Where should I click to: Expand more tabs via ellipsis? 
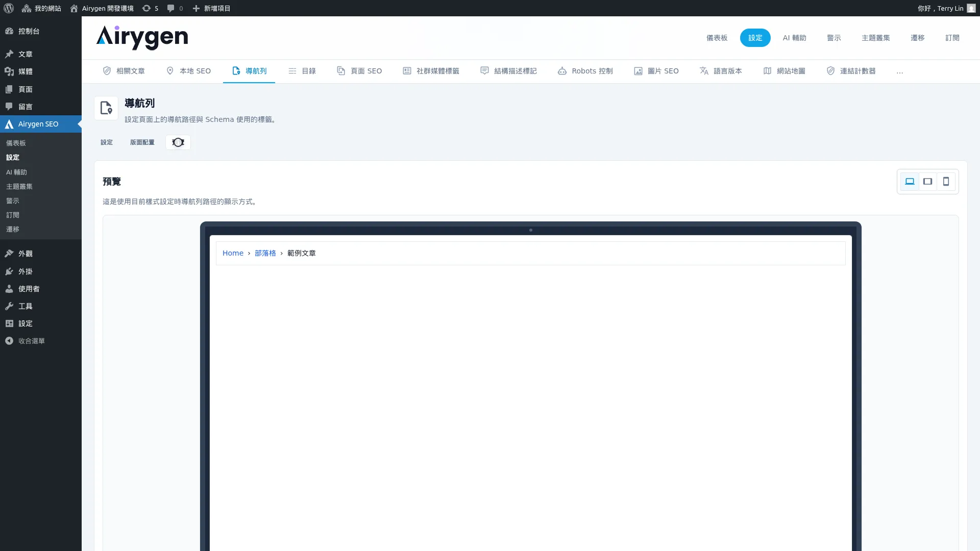(x=899, y=71)
